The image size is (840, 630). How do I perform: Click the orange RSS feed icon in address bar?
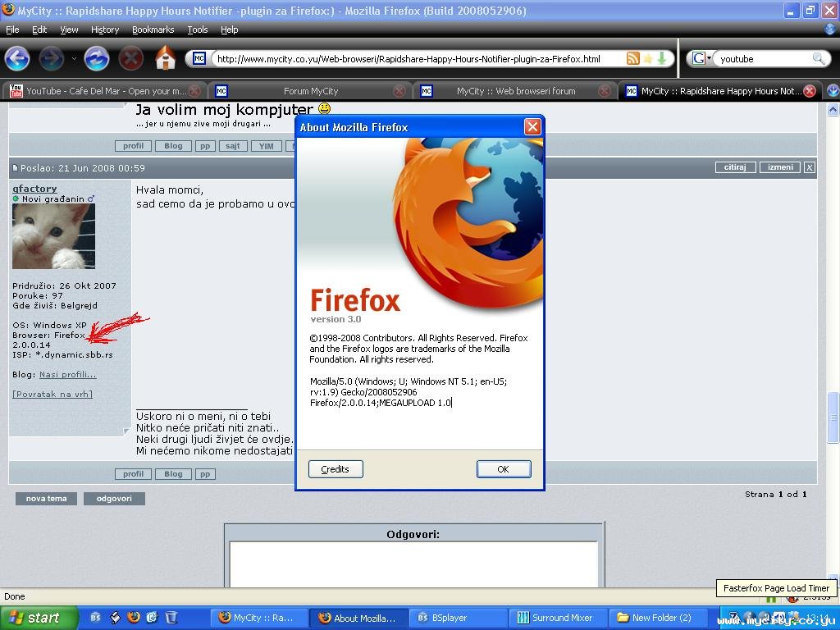pos(632,58)
